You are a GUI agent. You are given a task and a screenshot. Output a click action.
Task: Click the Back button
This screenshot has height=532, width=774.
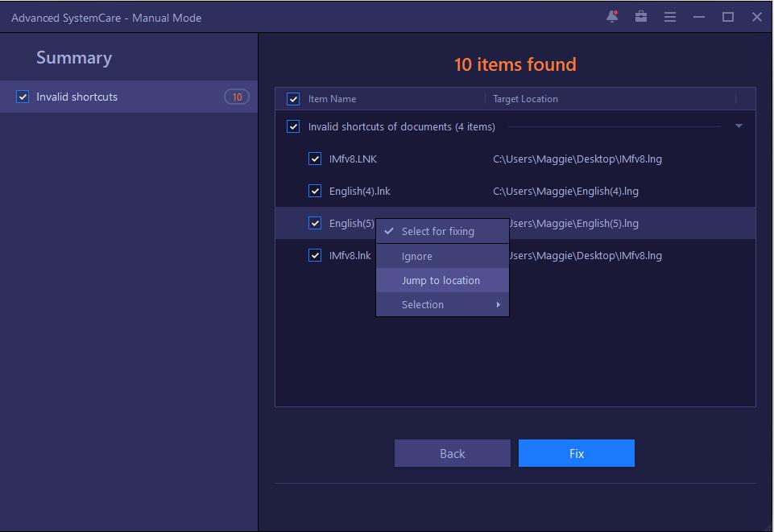[x=452, y=453]
